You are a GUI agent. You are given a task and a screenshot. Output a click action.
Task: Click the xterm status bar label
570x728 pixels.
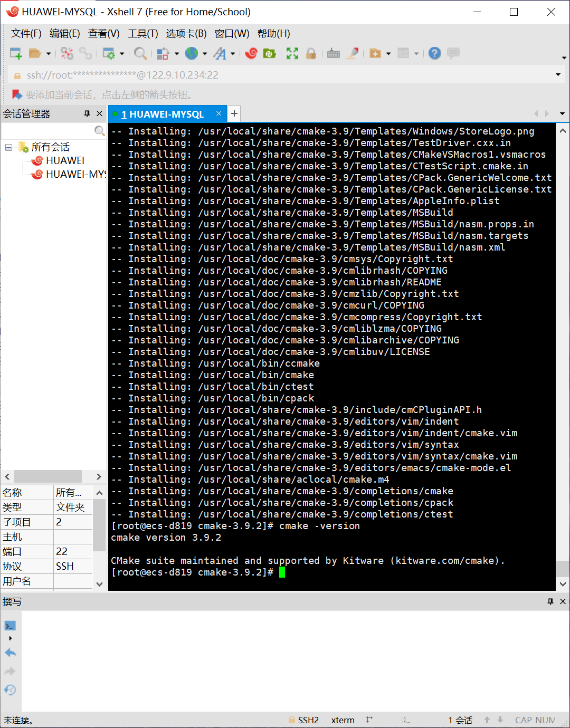tap(343, 720)
